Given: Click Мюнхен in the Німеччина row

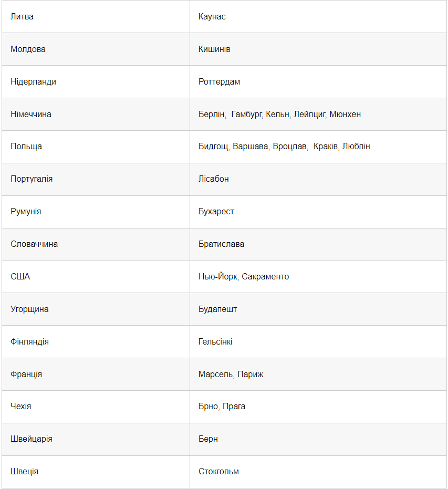Looking at the screenshot, I should 345,115.
